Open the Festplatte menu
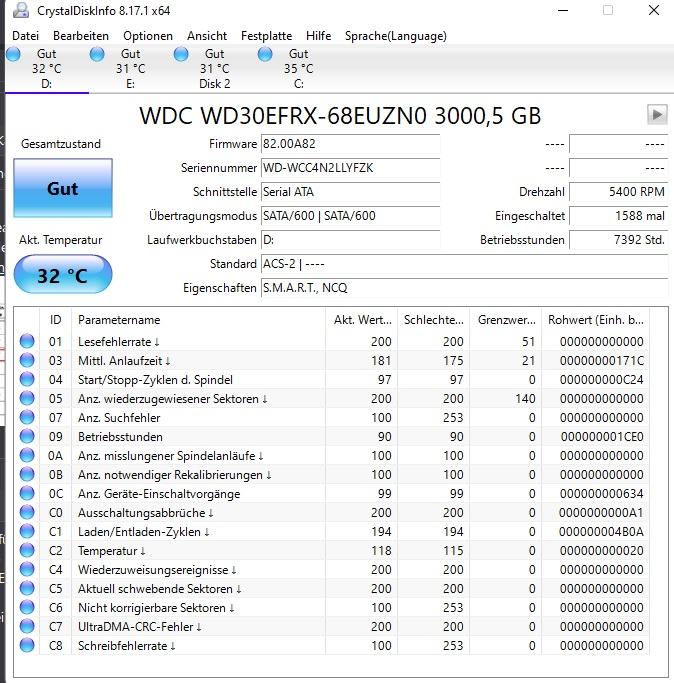Screen dimensions: 674x683 point(266,36)
